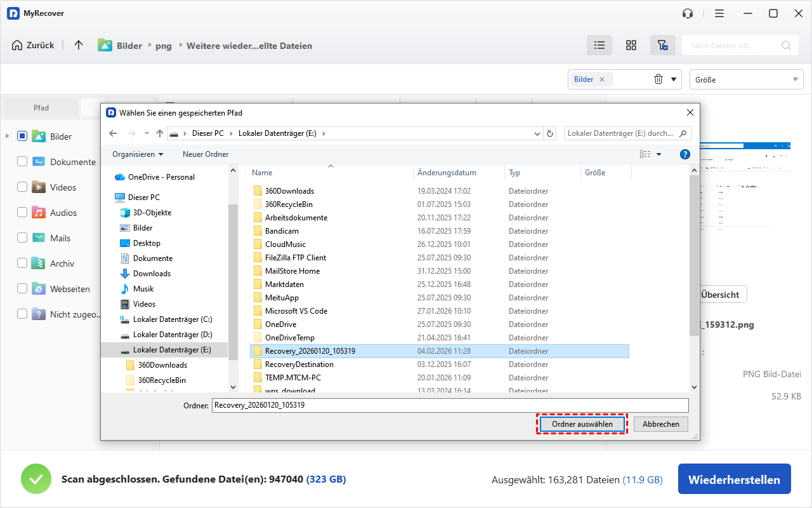Image resolution: width=812 pixels, height=508 pixels.
Task: Click the Ordner name input field
Action: [450, 405]
